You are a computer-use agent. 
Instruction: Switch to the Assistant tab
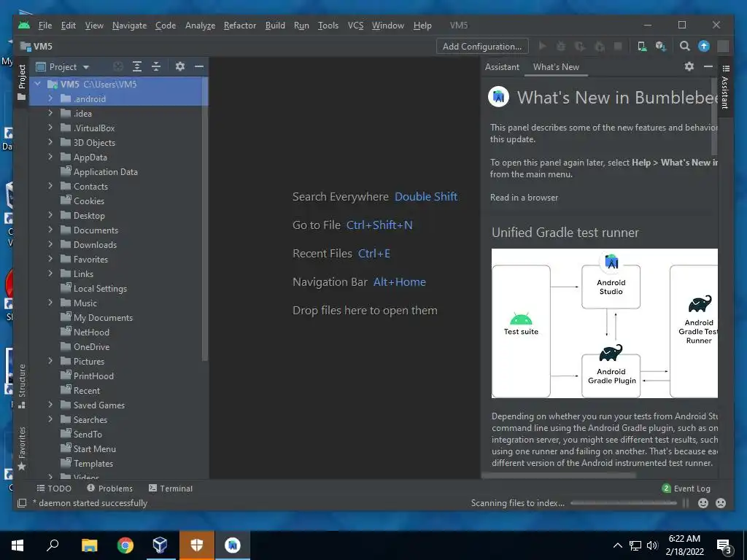[x=502, y=66]
